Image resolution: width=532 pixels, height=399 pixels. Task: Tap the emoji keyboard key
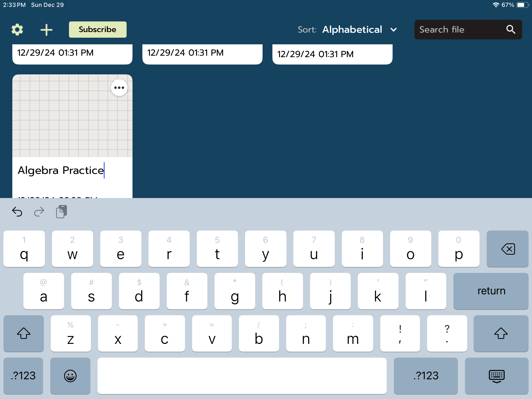(70, 376)
